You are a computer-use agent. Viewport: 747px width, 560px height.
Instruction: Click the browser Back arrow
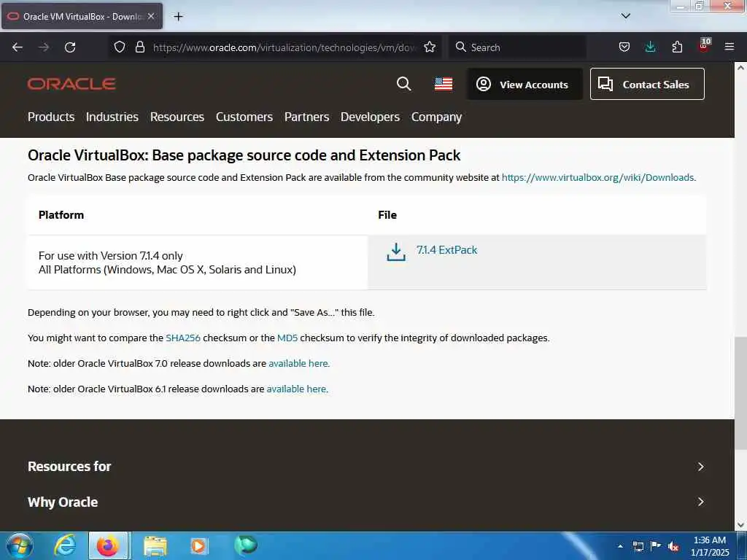18,47
